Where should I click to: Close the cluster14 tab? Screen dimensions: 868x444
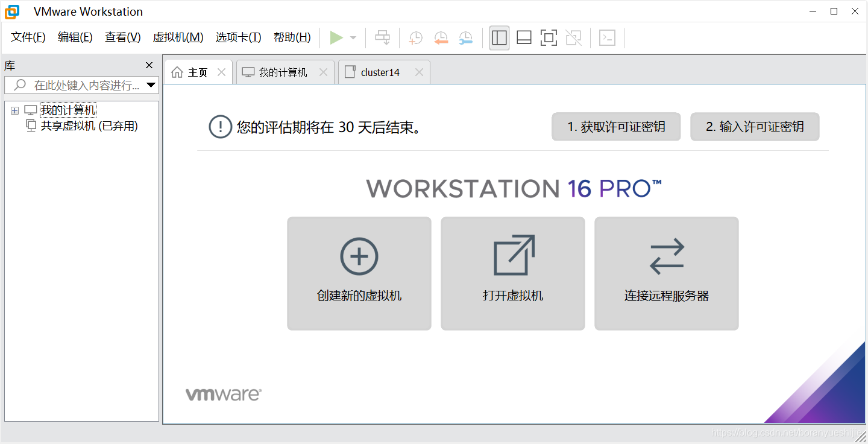click(x=419, y=72)
